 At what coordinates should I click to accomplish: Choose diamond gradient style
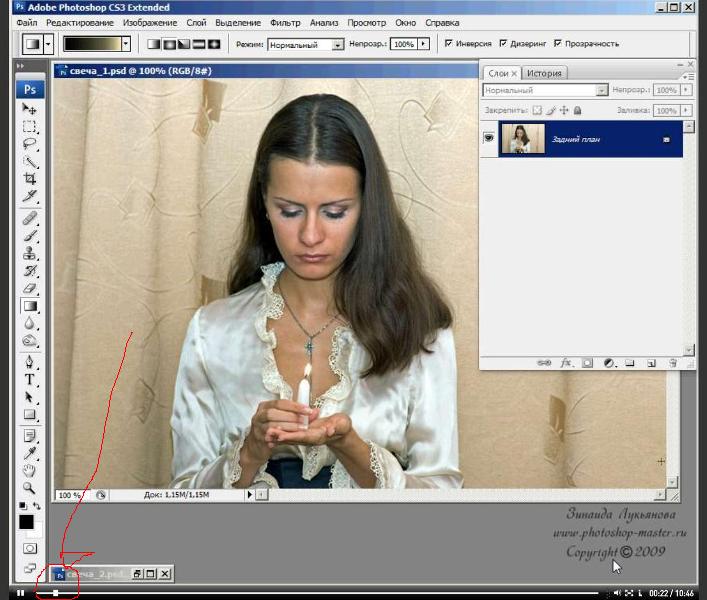(x=214, y=44)
